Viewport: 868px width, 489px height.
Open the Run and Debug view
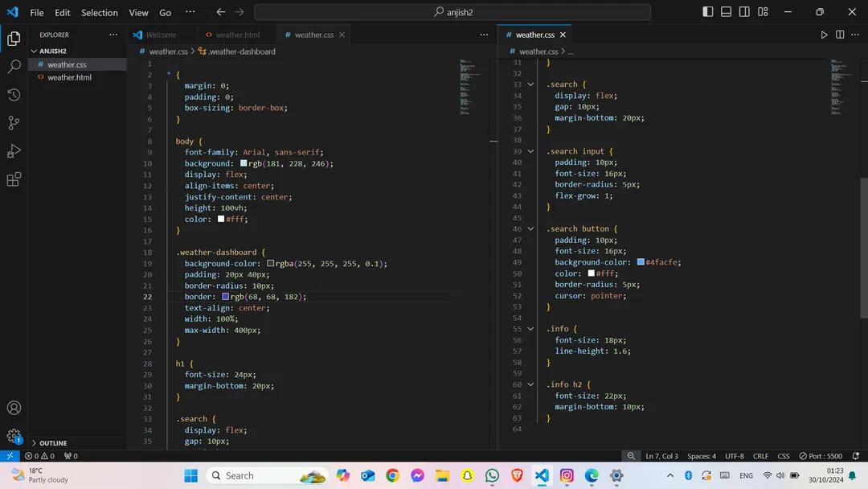14,151
